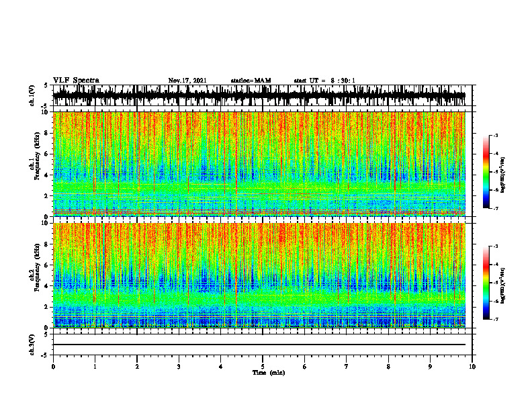
Task: Click the time axis tick label "0"
Action: [53, 367]
